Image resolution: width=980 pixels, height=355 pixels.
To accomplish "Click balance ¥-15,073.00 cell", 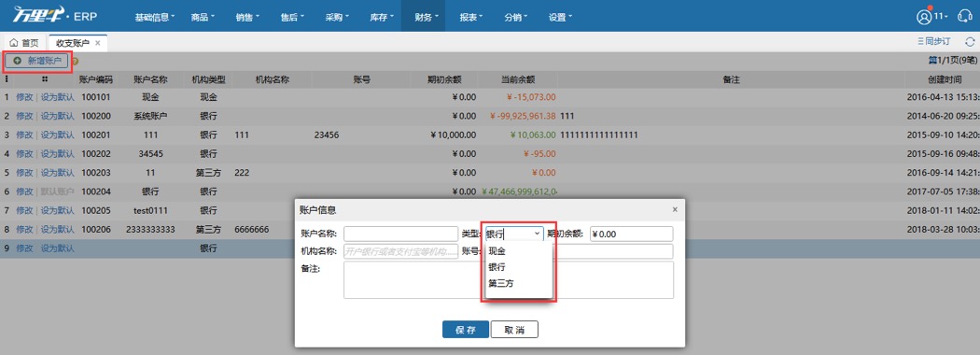I will click(531, 97).
